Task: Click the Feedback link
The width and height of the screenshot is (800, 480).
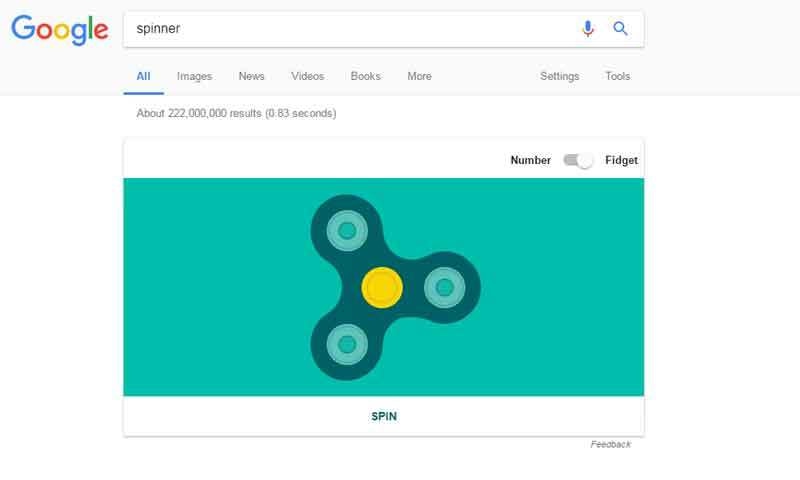Action: click(x=610, y=444)
